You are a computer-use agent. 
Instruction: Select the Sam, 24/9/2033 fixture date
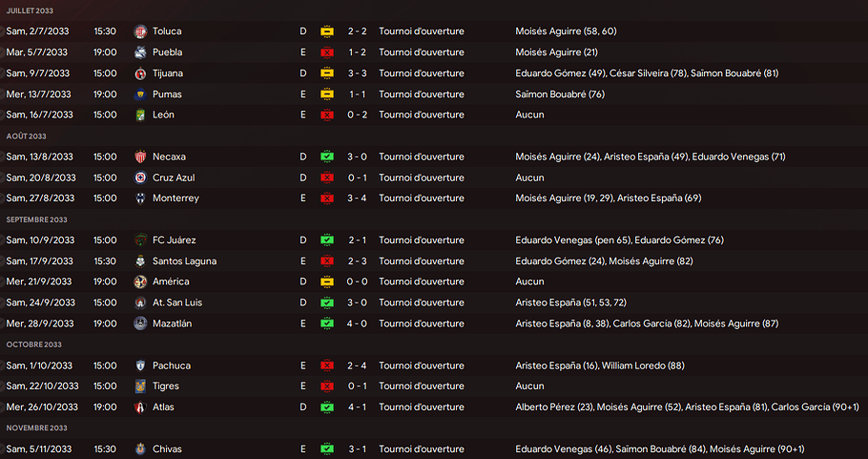click(x=39, y=303)
